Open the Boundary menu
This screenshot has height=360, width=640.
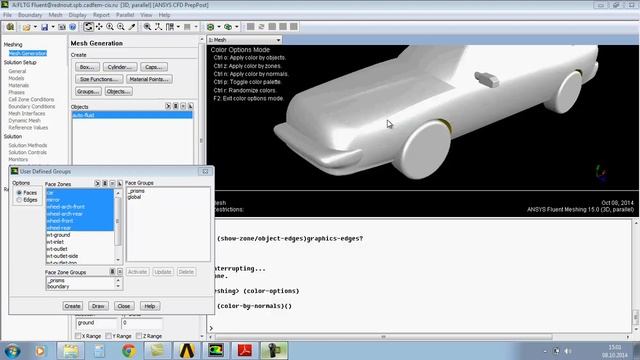(x=30, y=15)
